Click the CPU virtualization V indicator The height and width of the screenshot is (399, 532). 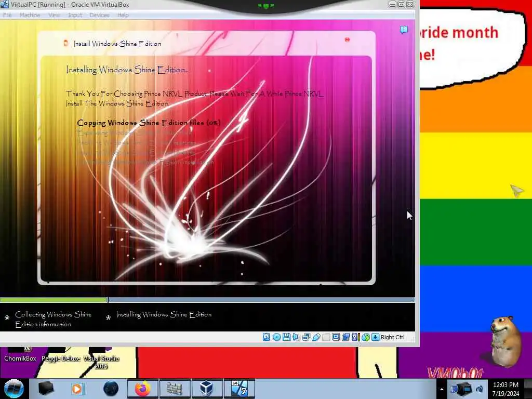pos(355,337)
